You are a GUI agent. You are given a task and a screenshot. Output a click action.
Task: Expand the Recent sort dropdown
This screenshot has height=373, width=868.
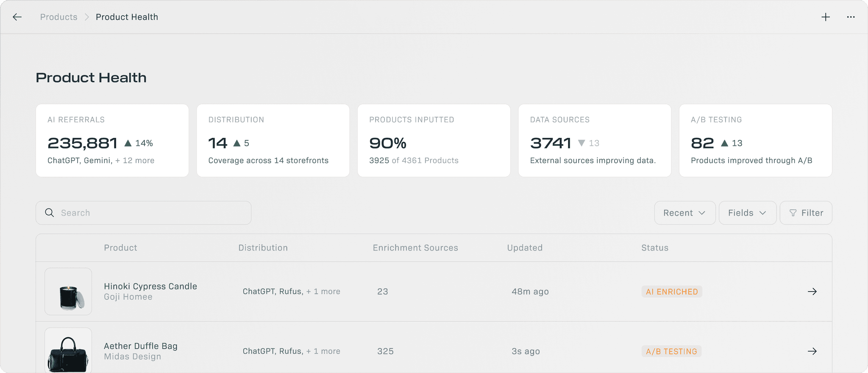[x=684, y=213]
